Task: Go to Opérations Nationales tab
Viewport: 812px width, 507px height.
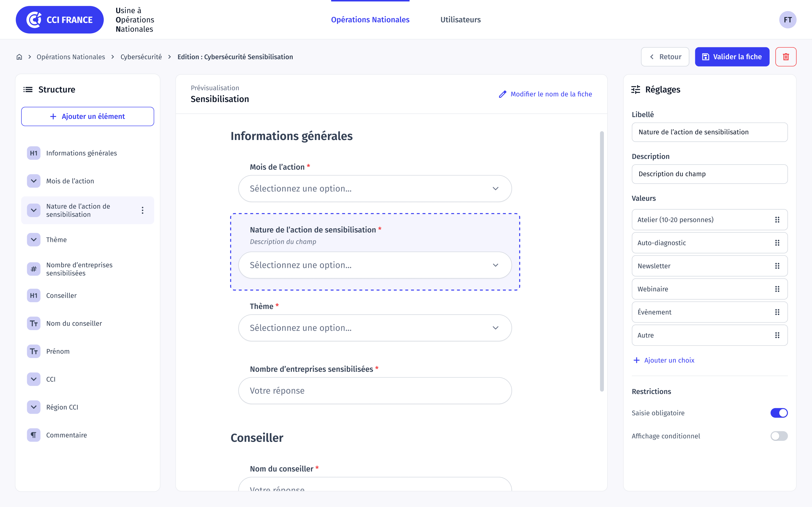Action: point(370,20)
